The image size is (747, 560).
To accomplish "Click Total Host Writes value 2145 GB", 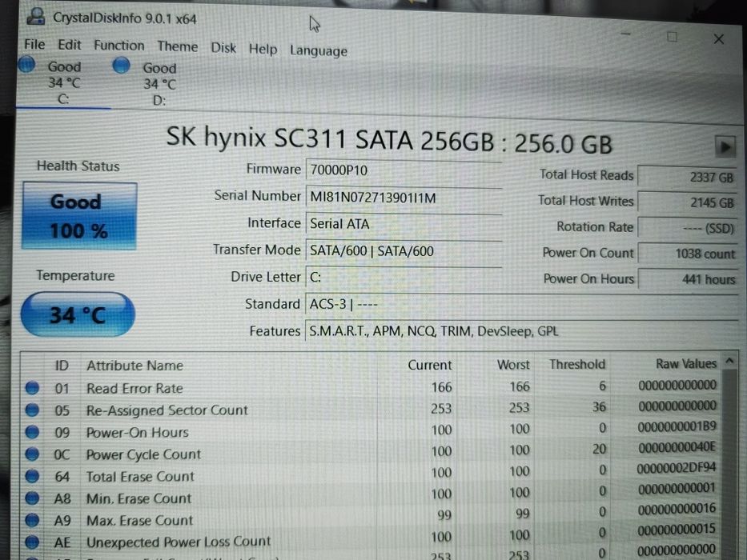I will tap(688, 203).
